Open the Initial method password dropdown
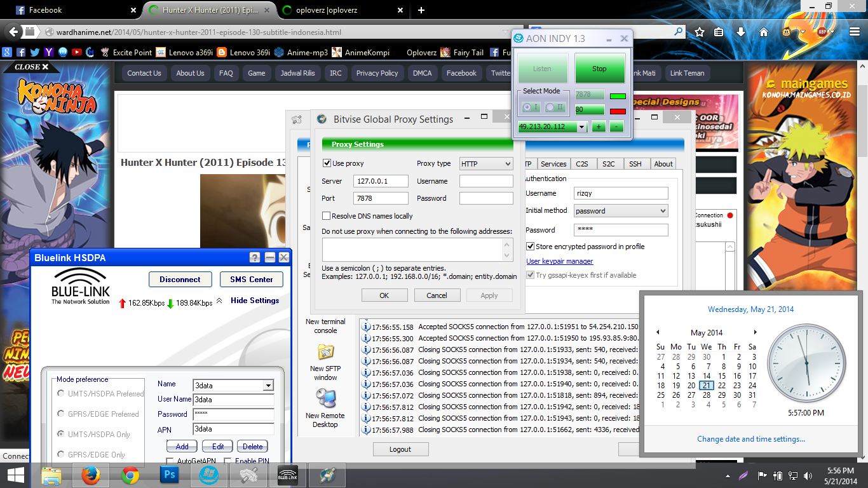Viewport: 868px width, 488px height. point(621,211)
